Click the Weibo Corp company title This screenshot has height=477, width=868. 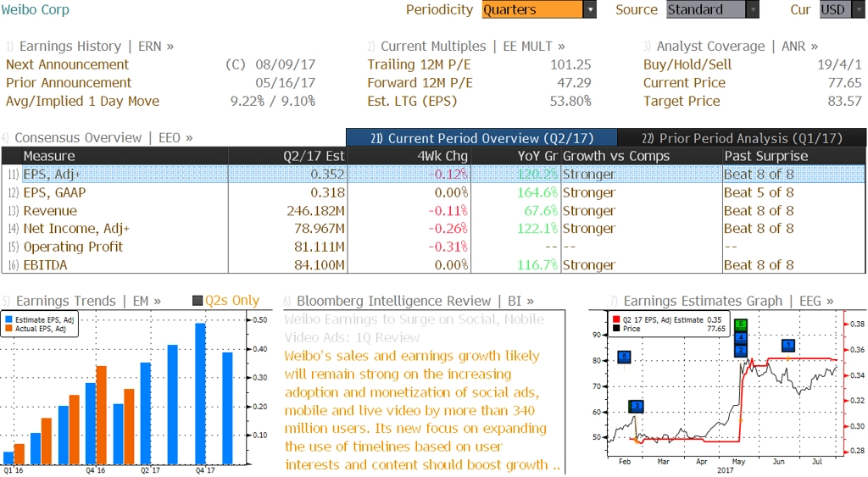(36, 9)
